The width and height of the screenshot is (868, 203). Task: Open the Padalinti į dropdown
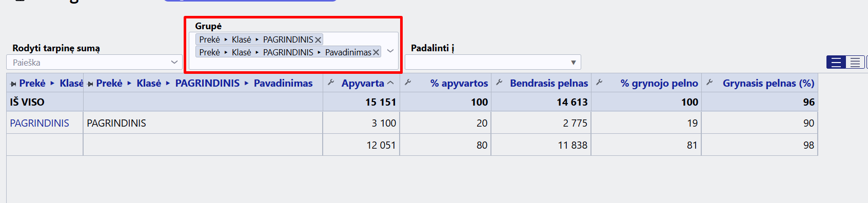[493, 62]
